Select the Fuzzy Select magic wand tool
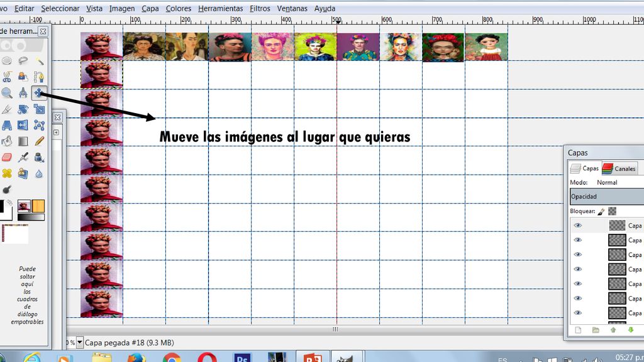The image size is (644, 362). click(x=39, y=61)
